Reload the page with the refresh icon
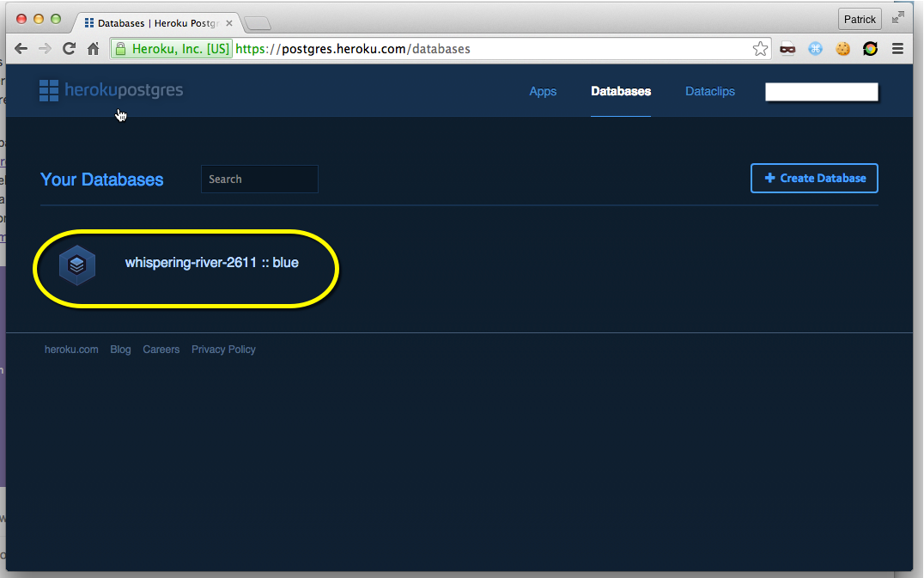The width and height of the screenshot is (924, 578). (x=69, y=49)
